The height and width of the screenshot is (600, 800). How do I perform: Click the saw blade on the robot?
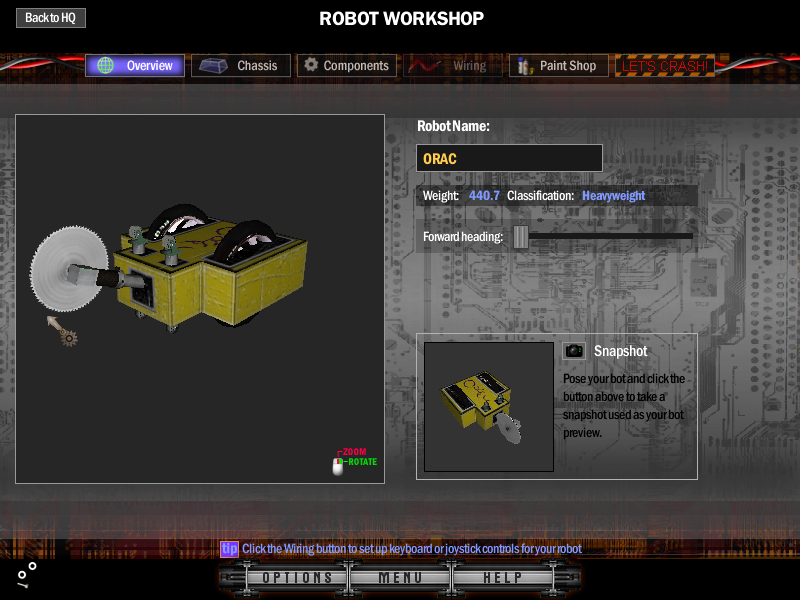tap(68, 269)
